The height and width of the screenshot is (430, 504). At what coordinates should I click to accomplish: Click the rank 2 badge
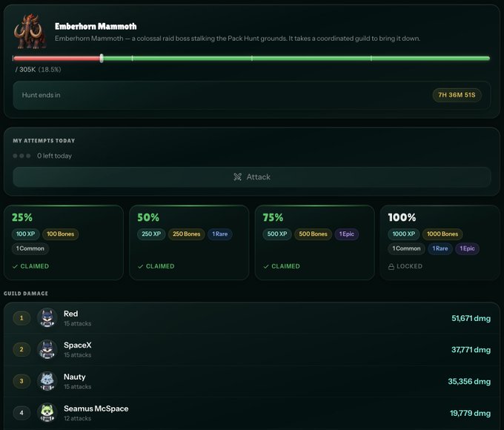click(21, 350)
